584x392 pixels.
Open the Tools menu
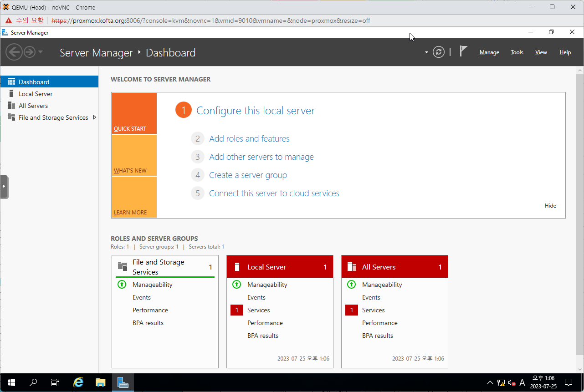517,52
